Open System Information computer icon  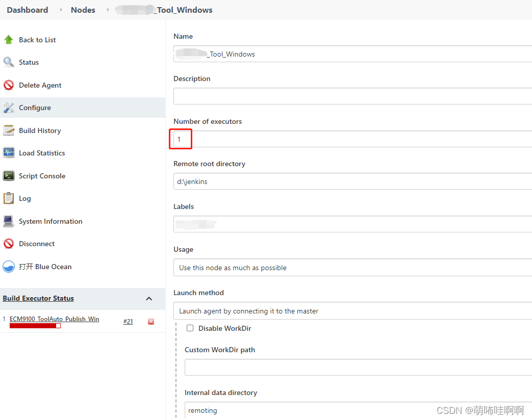(x=9, y=221)
